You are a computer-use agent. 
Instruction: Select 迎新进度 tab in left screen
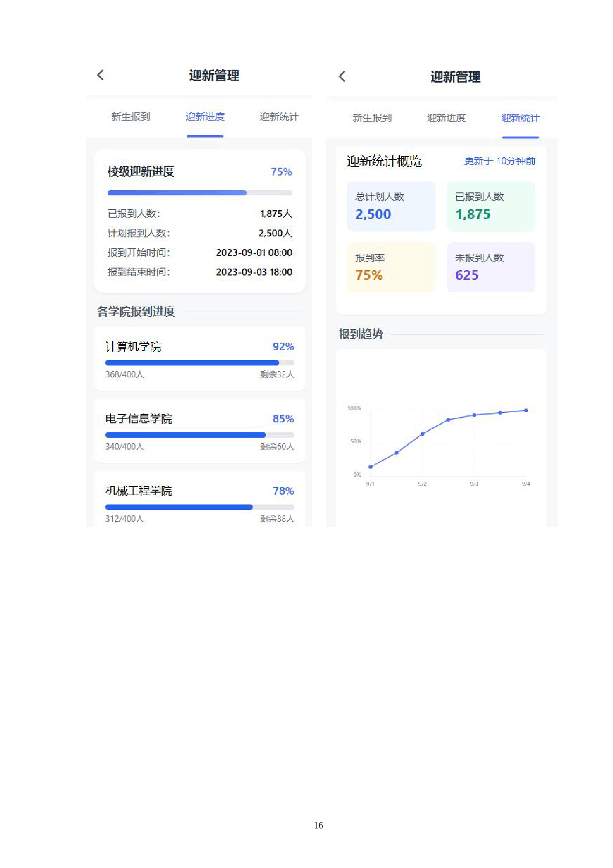click(x=205, y=117)
